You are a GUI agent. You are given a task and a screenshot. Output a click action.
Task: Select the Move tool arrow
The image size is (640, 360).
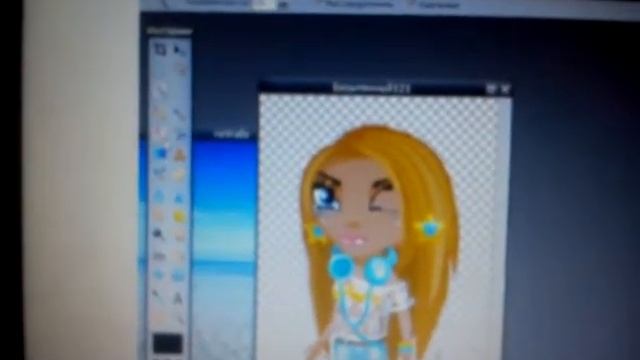(179, 50)
